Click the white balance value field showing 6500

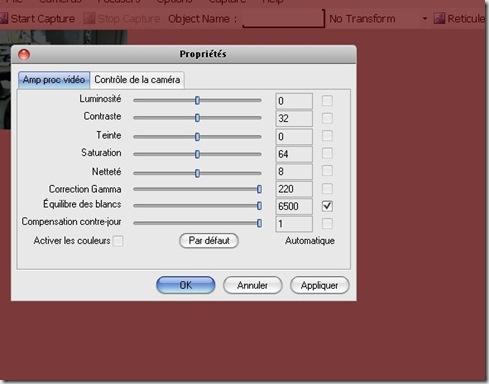pyautogui.click(x=294, y=206)
